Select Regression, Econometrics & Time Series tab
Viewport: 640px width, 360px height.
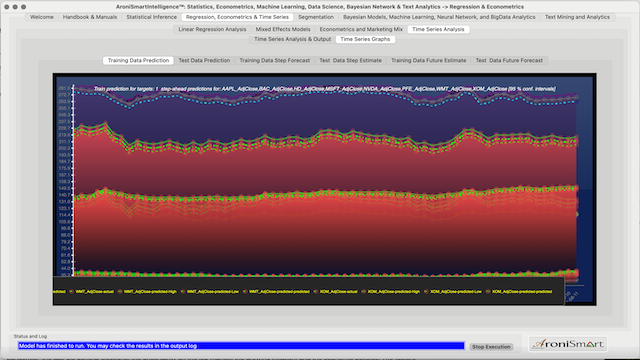[237, 17]
